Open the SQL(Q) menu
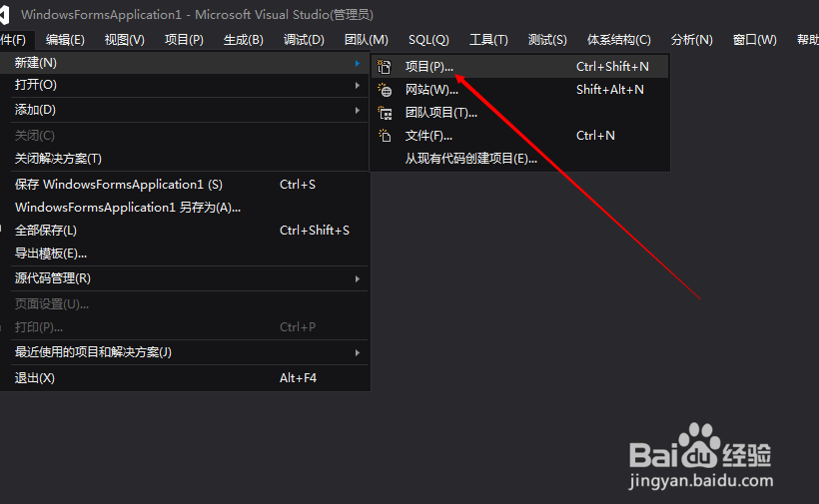Viewport: 819px width, 504px height. click(x=428, y=40)
